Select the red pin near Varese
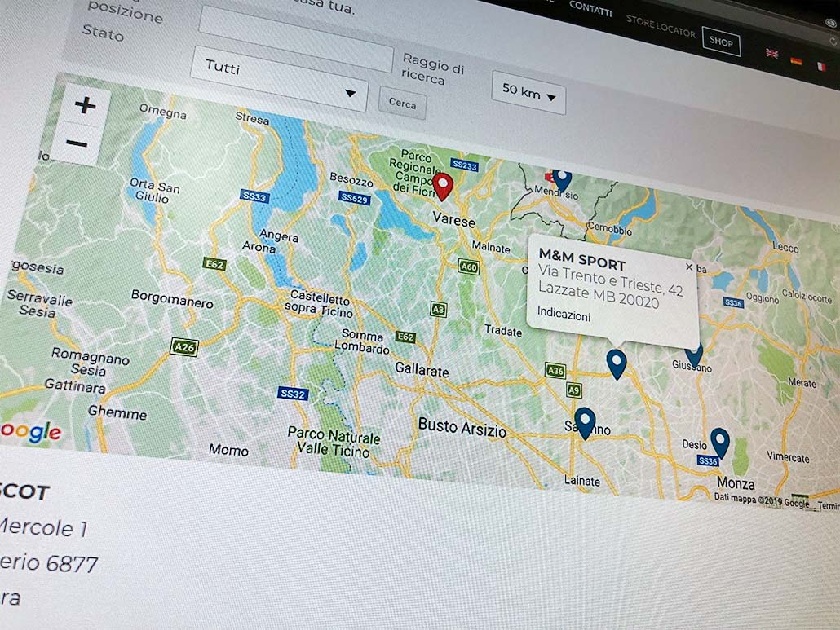 (443, 186)
